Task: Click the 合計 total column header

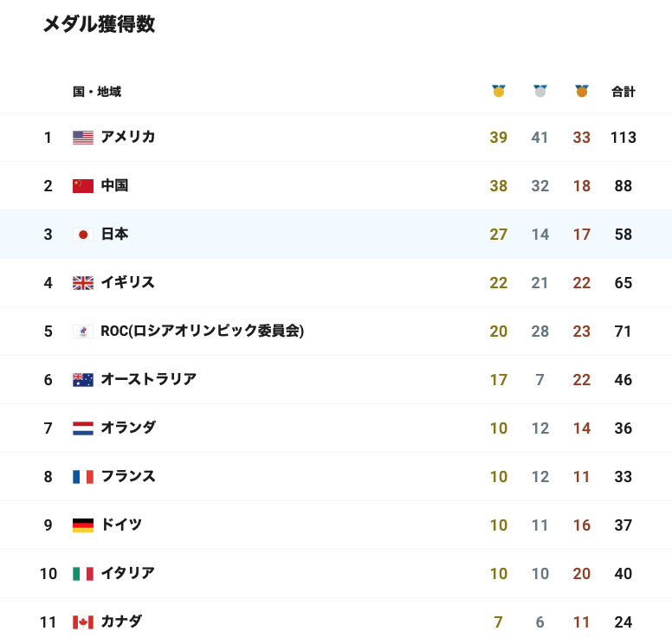Action: tap(624, 91)
